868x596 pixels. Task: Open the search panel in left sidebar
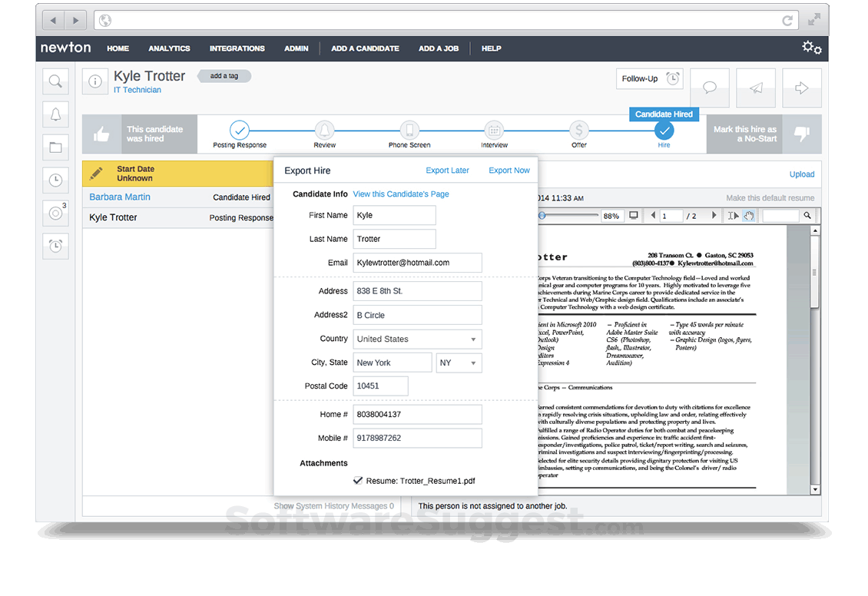pos(55,81)
